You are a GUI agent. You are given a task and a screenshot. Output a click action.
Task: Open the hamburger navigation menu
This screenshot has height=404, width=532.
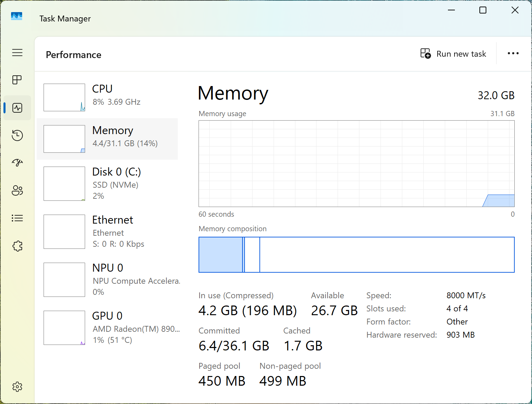(x=17, y=53)
